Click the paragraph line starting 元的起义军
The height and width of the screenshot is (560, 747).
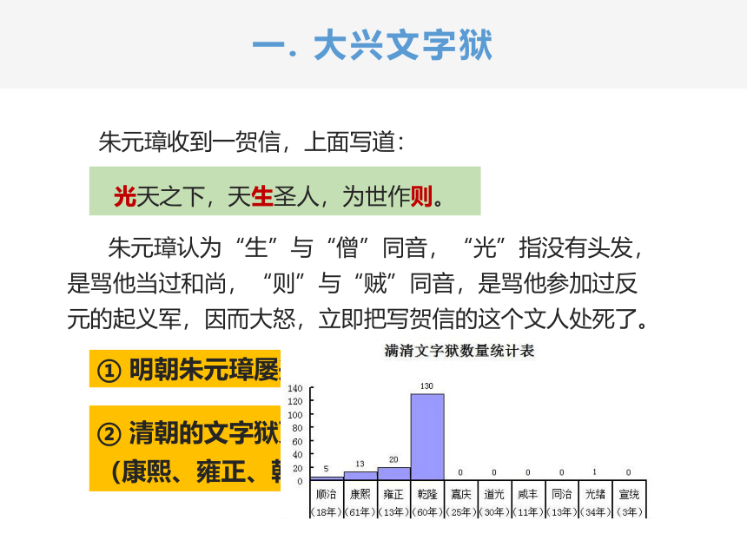point(357,319)
